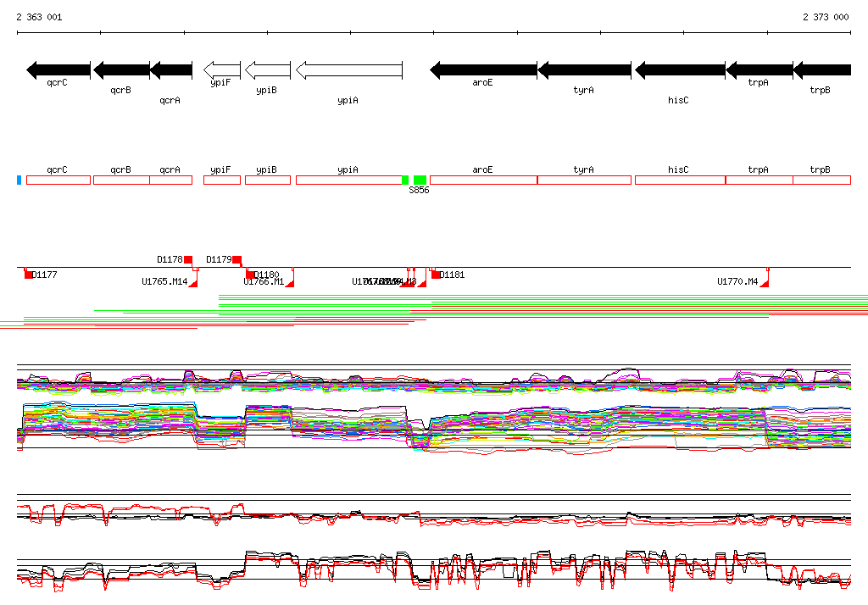Select the red-outlined aroE annotation box
Screen dimensions: 868x605
(483, 180)
